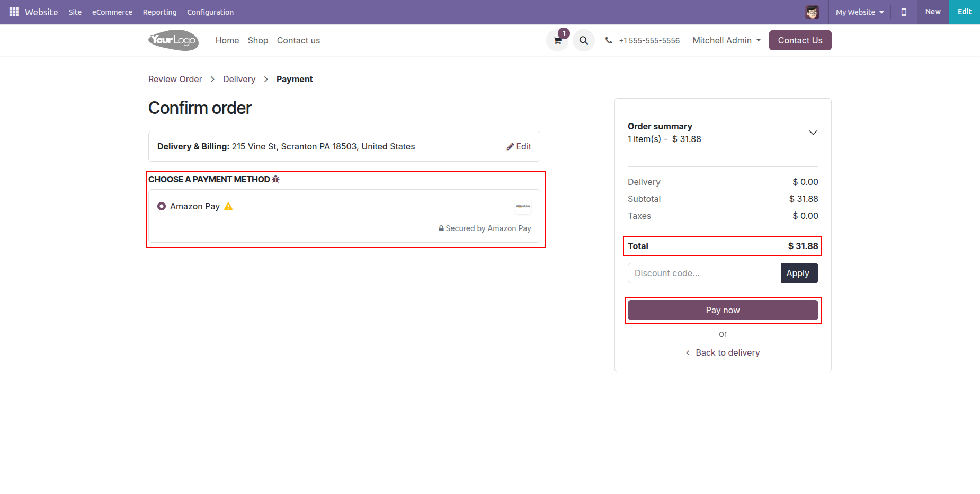This screenshot has width=980, height=494.
Task: Open the search magnifier icon
Action: pos(584,40)
